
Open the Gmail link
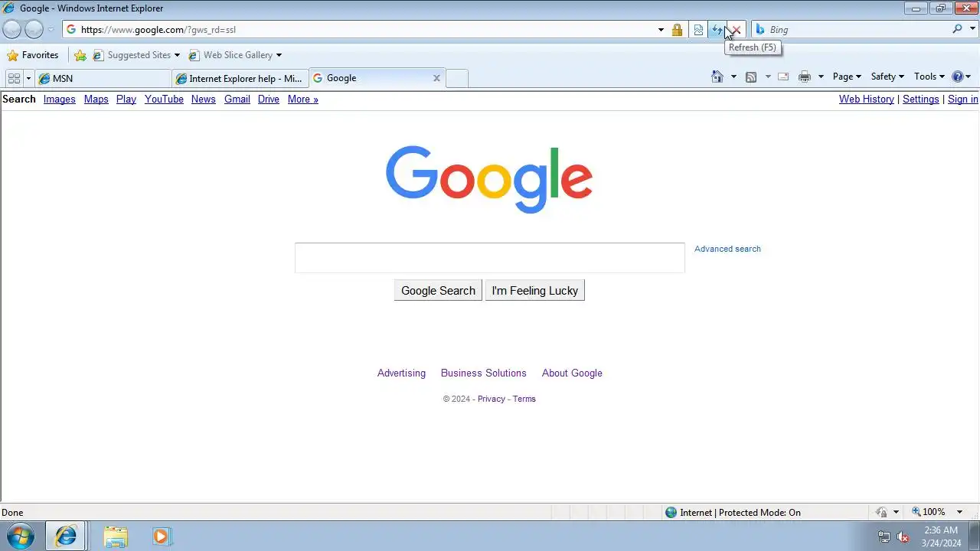tap(237, 99)
